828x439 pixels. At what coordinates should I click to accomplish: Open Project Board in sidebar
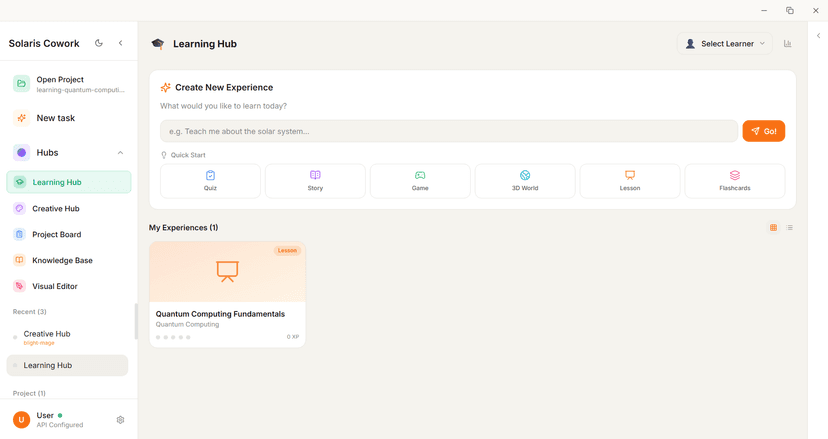click(x=69, y=235)
